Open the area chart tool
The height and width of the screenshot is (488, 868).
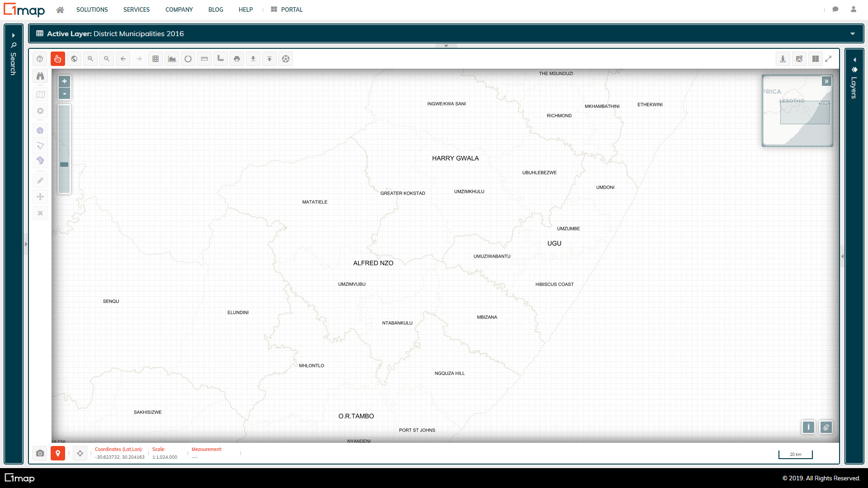coord(172,59)
